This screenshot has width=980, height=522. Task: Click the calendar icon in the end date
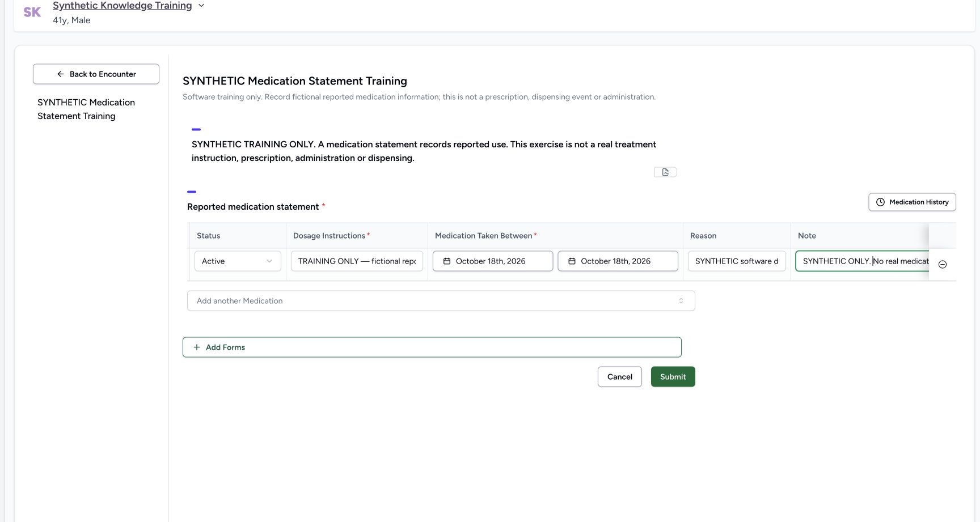tap(572, 261)
